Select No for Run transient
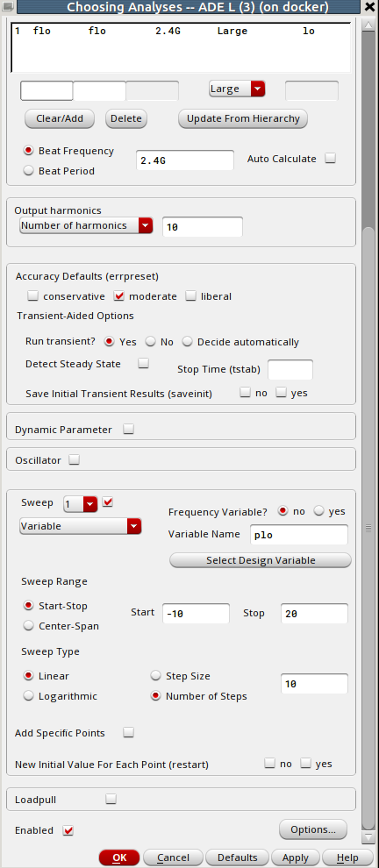 pyautogui.click(x=151, y=342)
